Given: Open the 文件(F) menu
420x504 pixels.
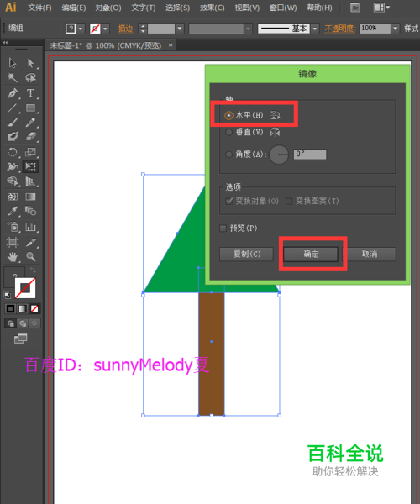Looking at the screenshot, I should (x=39, y=8).
